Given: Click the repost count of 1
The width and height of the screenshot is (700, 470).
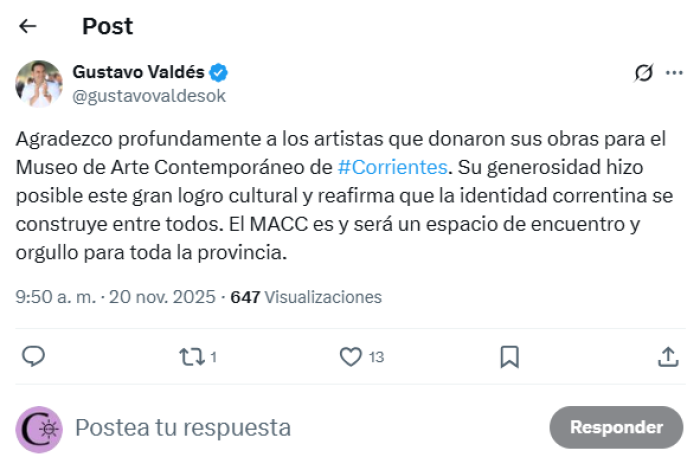Looking at the screenshot, I should [214, 357].
